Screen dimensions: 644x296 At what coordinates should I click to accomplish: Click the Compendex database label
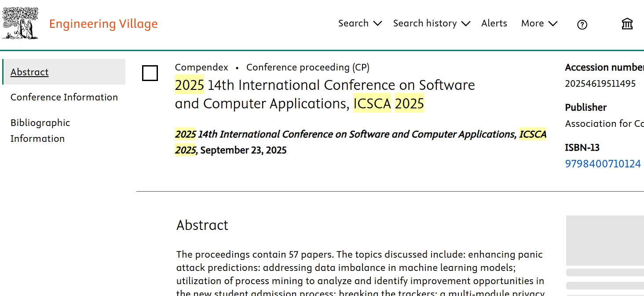click(201, 67)
